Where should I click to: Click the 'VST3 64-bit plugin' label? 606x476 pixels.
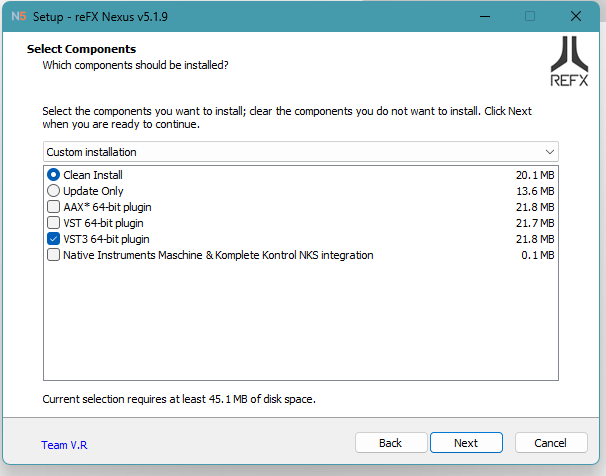(106, 239)
